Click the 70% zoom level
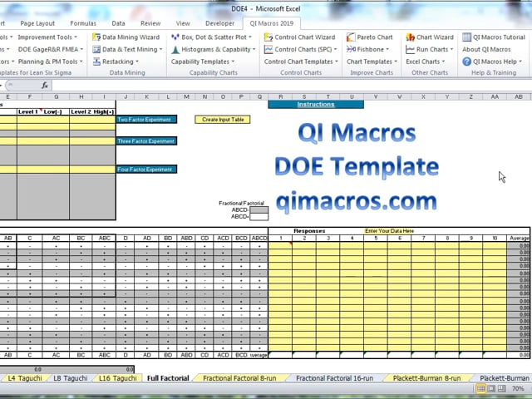Screen dimensions: 532x399 point(518,388)
